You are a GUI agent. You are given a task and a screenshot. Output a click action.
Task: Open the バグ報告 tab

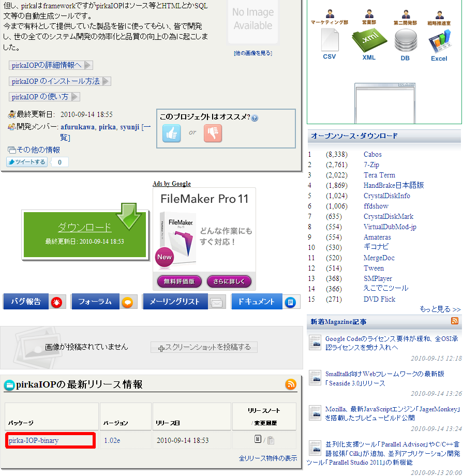point(34,302)
